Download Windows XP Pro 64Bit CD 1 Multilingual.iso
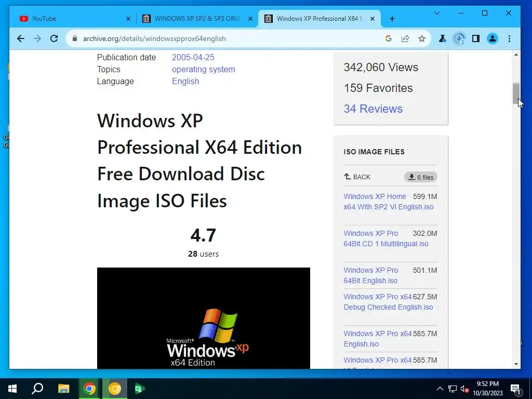 coord(386,238)
